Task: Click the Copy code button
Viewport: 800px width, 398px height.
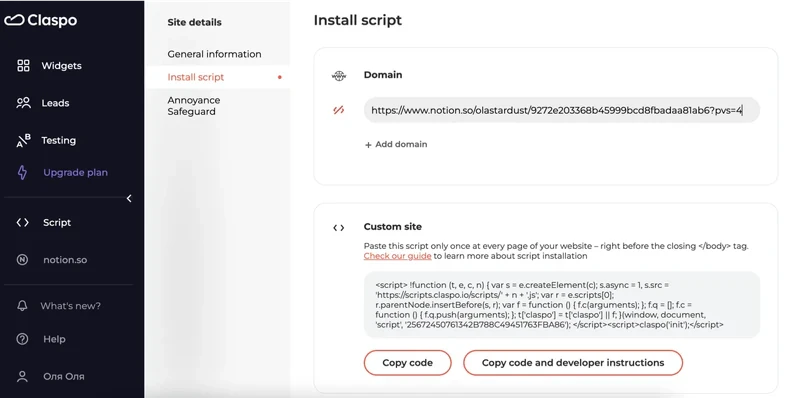Action: (407, 363)
